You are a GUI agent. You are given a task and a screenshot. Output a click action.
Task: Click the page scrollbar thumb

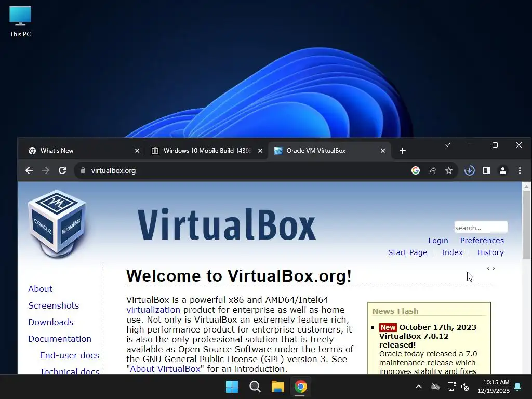tap(526, 225)
